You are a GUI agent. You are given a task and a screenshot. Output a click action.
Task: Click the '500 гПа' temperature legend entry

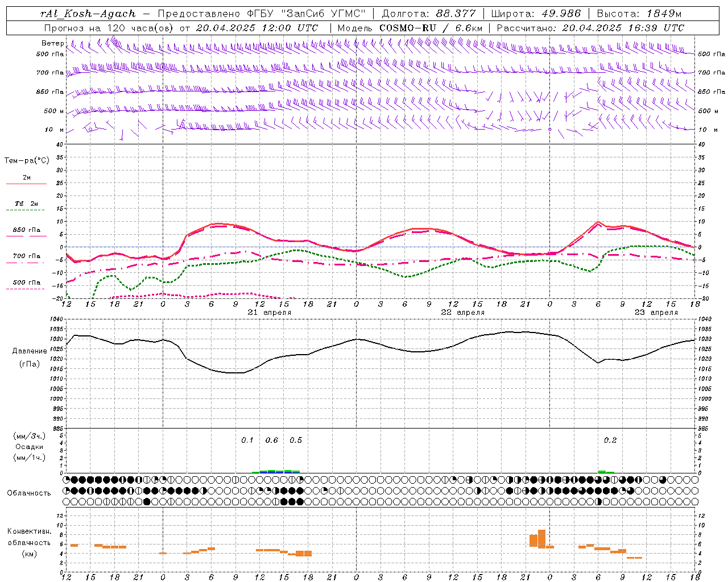pyautogui.click(x=27, y=282)
